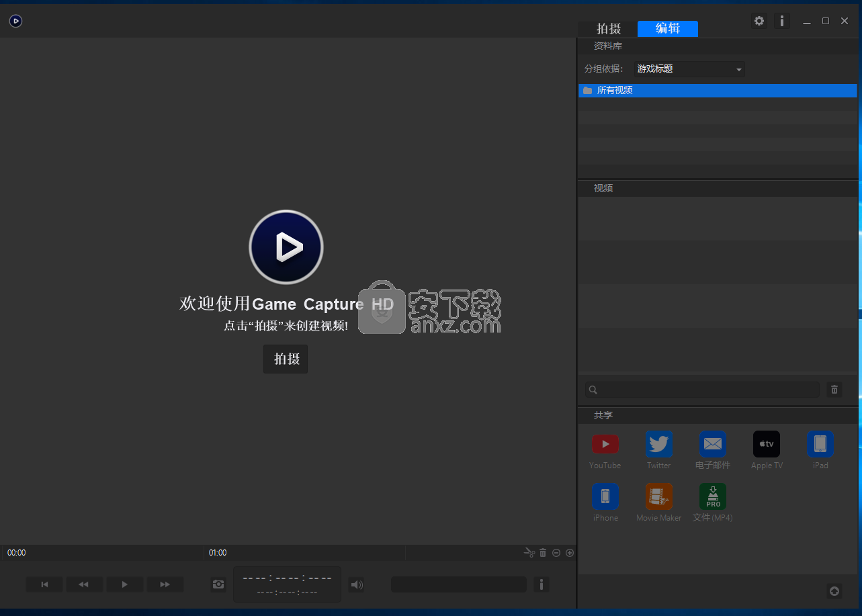Viewport: 862px width, 616px height.
Task: Switch to the 编辑 tab
Action: [668, 28]
